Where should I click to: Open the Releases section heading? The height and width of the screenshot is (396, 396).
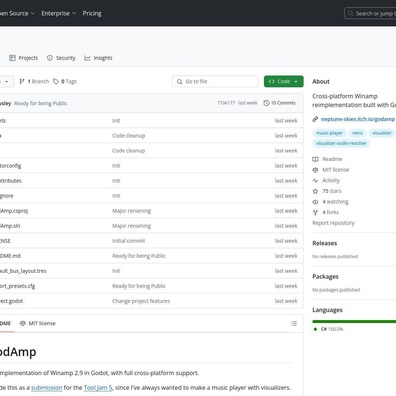point(325,243)
